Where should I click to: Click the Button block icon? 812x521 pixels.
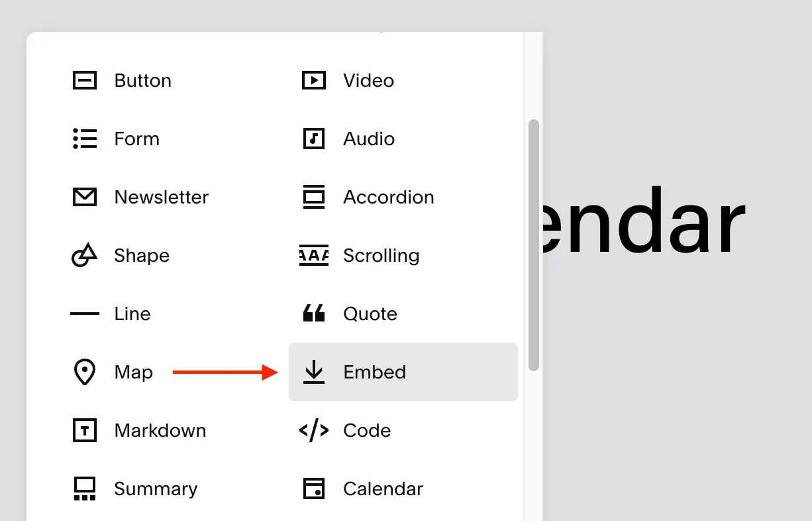[x=84, y=81]
